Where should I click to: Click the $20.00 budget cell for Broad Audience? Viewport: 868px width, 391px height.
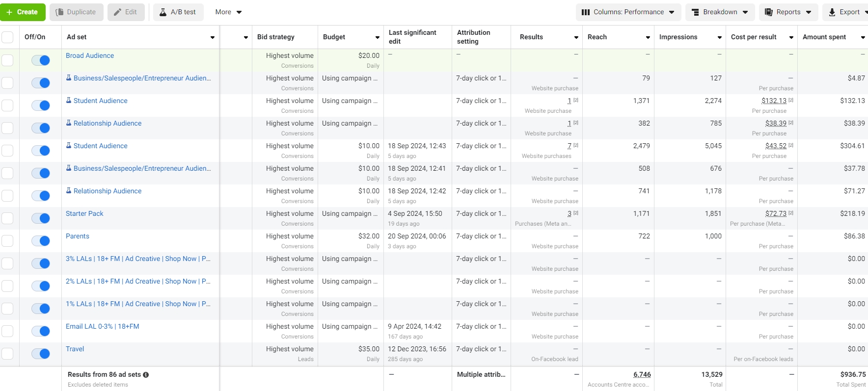369,56
